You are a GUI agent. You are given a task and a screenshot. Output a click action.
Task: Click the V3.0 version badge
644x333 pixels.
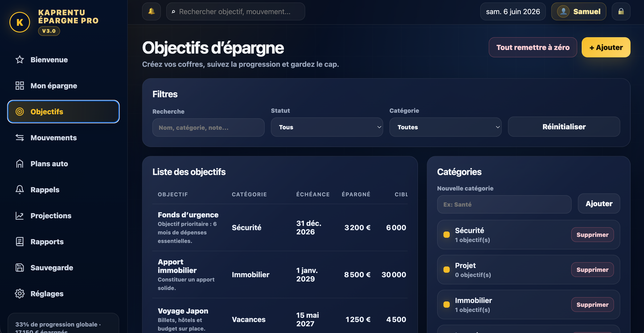[x=49, y=31]
